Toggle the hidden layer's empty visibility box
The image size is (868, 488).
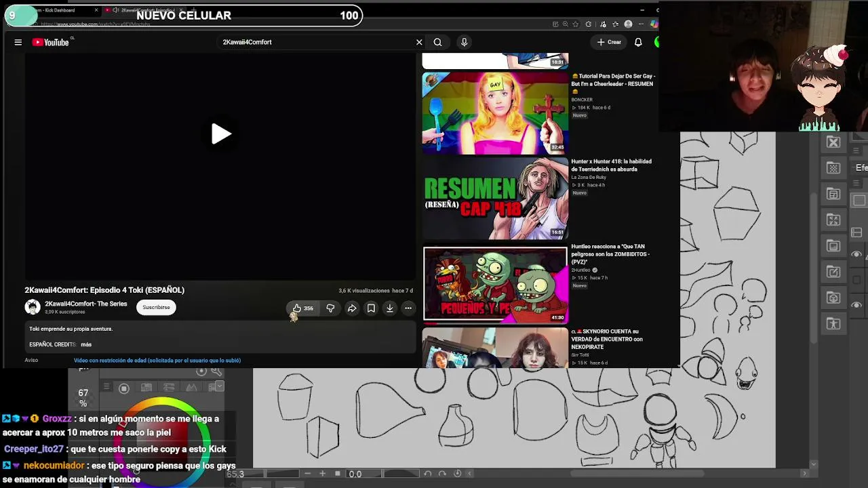pyautogui.click(x=856, y=279)
